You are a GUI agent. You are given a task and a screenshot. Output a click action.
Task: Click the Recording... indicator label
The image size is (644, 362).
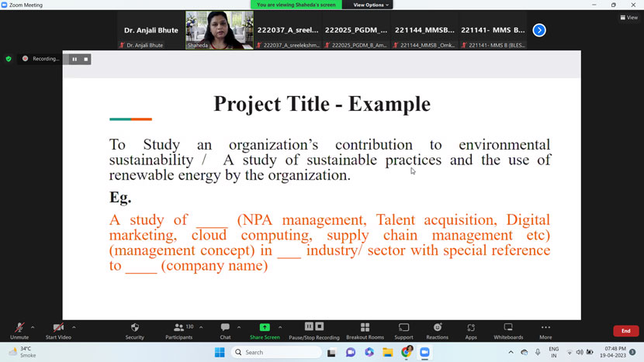coord(46,59)
